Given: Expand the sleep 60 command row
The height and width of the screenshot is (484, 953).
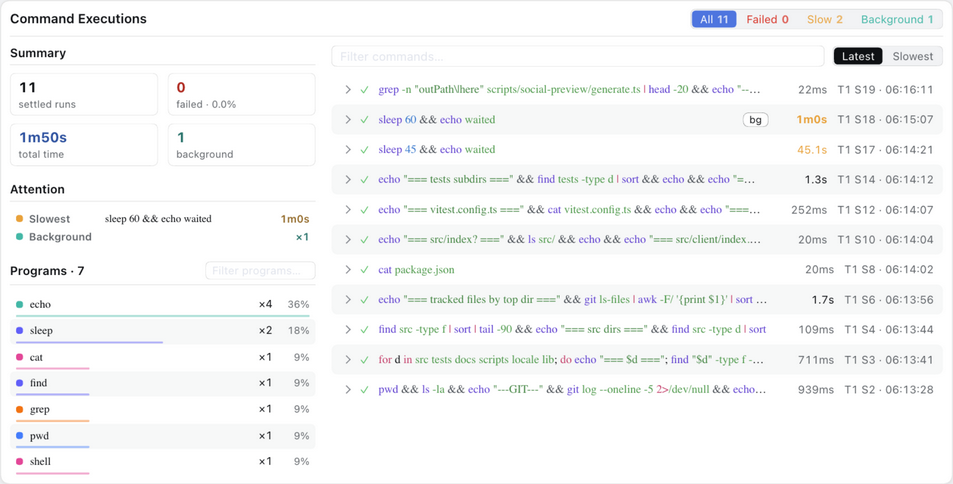Looking at the screenshot, I should [348, 120].
